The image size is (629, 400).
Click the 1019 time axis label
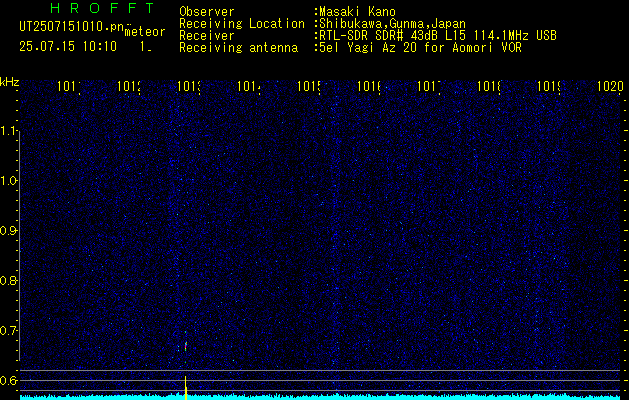pyautogui.click(x=549, y=86)
